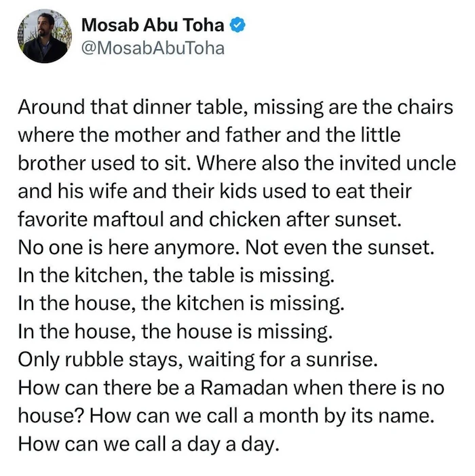Open the @MosabAbuToha handle link
Image resolution: width=475 pixels, height=476 pixels.
pyautogui.click(x=152, y=47)
